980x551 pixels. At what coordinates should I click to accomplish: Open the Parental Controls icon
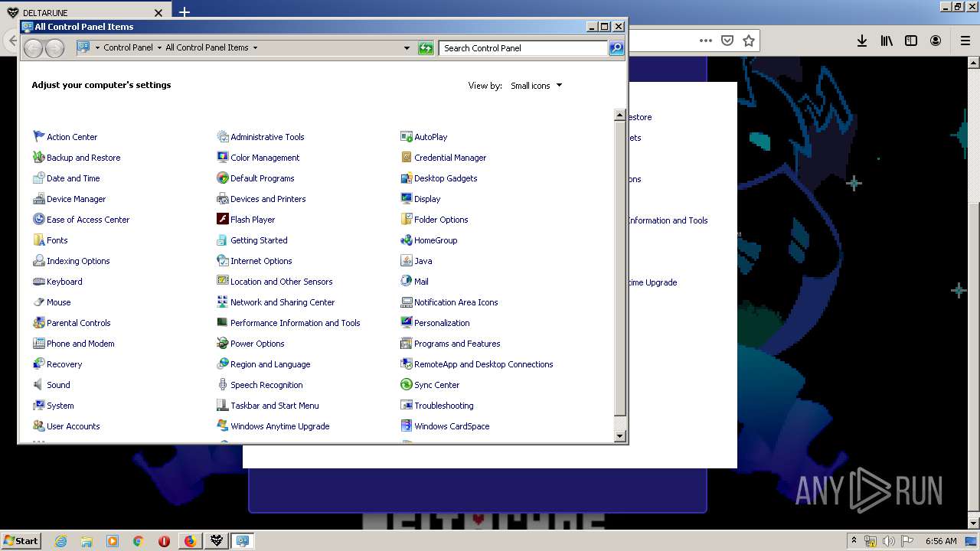(39, 322)
